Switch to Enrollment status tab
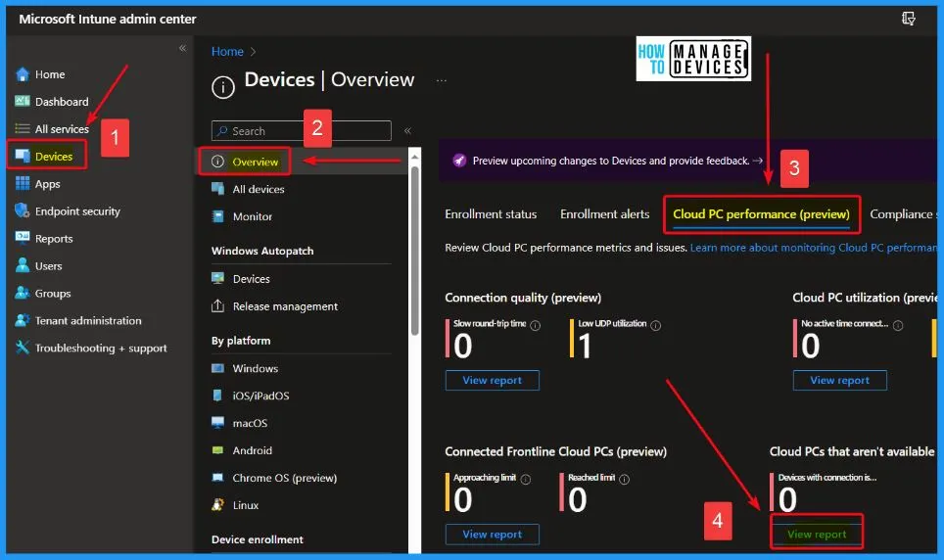944x560 pixels. click(x=491, y=214)
